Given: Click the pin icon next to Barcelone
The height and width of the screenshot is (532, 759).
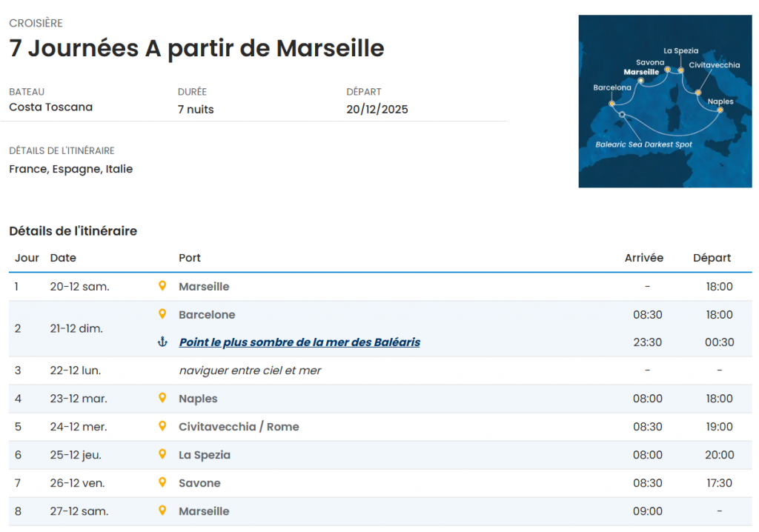Looking at the screenshot, I should (x=162, y=314).
